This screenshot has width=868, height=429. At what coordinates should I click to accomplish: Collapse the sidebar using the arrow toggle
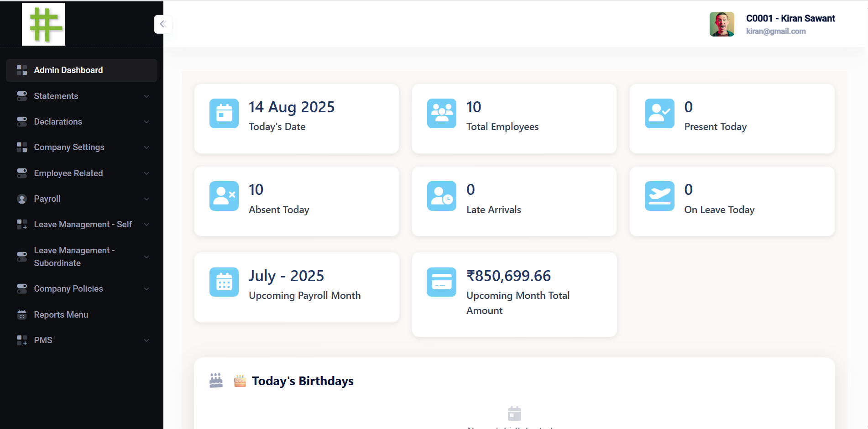coord(163,24)
